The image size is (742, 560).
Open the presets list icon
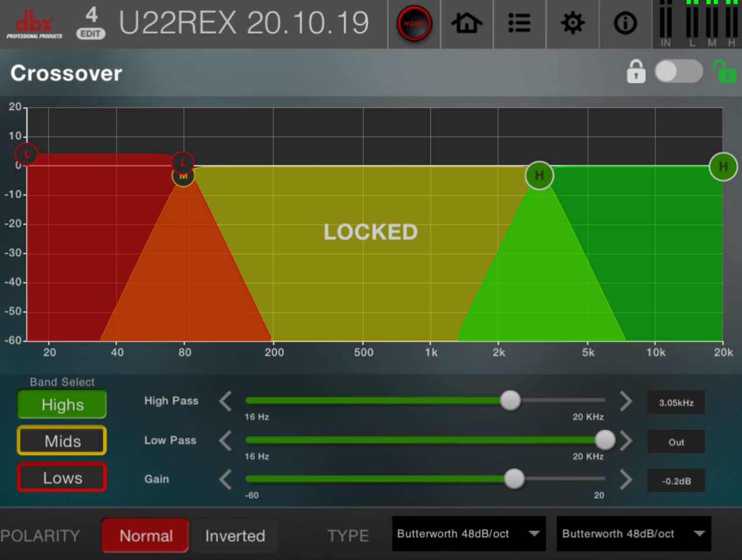[x=519, y=24]
